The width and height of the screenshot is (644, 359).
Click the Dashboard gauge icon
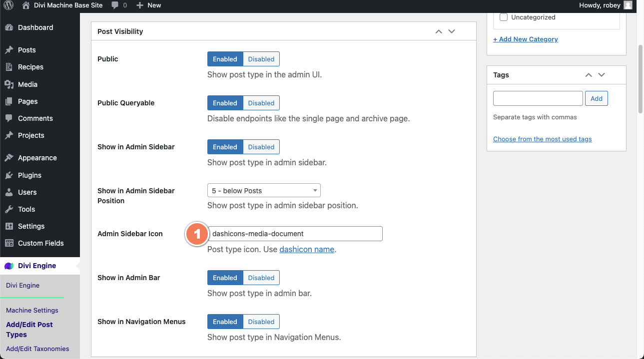(x=9, y=27)
